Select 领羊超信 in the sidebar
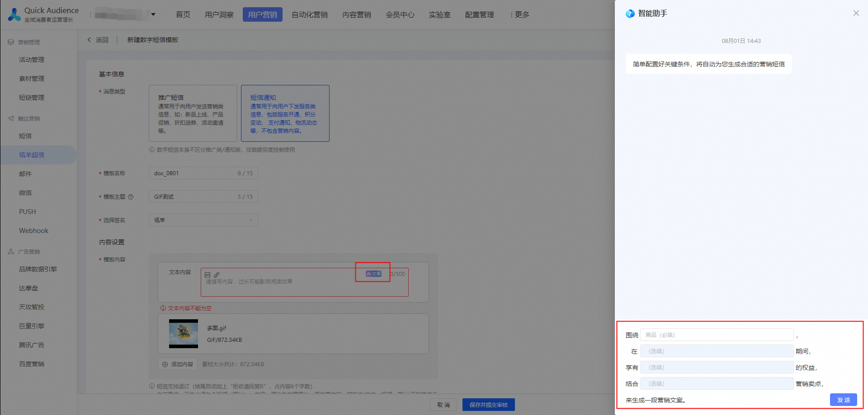868x415 pixels. (32, 155)
